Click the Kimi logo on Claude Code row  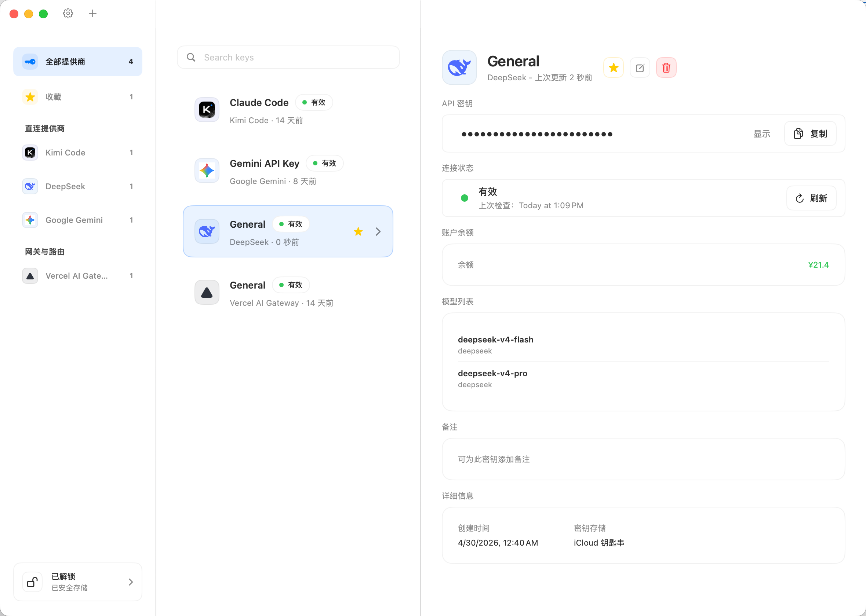pyautogui.click(x=207, y=110)
